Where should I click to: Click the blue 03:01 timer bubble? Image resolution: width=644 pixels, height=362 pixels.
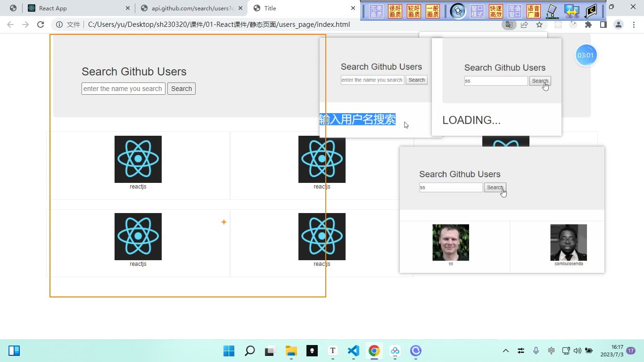(x=586, y=55)
